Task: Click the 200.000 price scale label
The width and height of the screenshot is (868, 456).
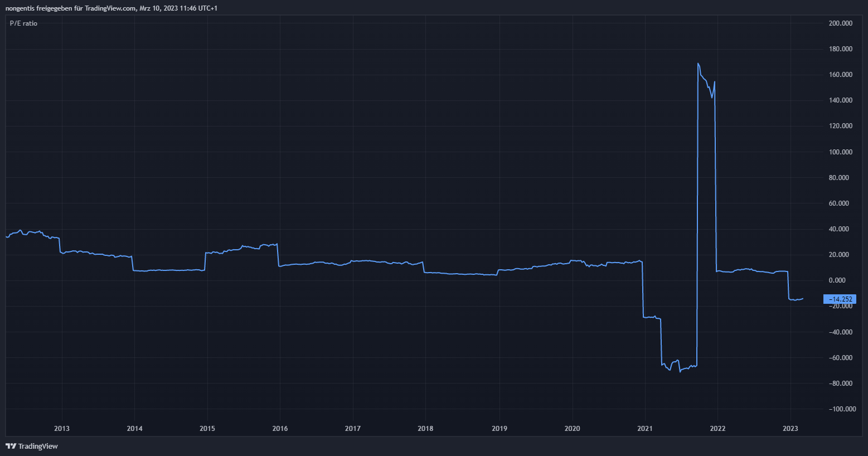Action: (841, 23)
